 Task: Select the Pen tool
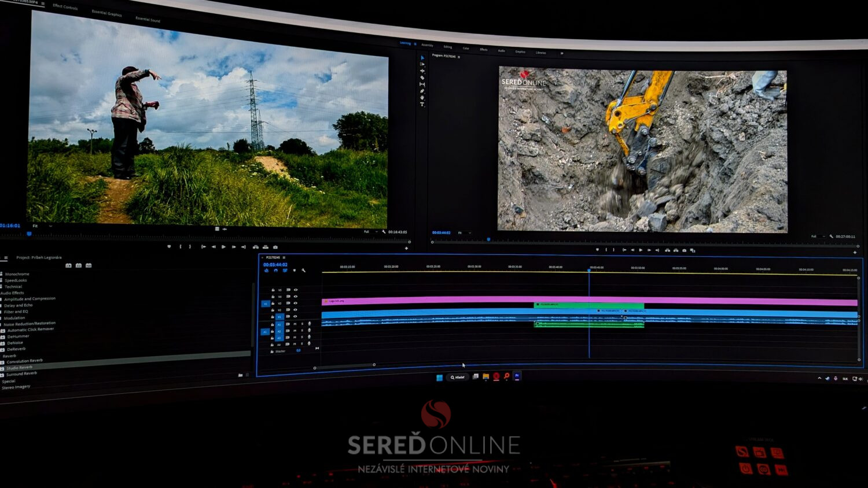pyautogui.click(x=422, y=91)
